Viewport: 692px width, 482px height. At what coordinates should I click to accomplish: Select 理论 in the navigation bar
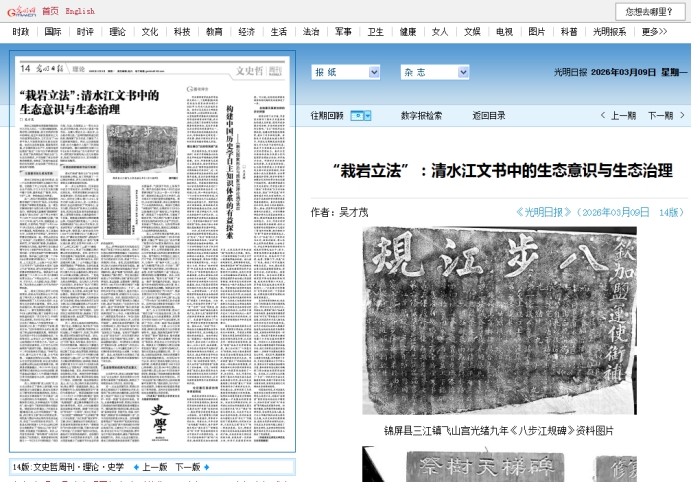tap(117, 32)
